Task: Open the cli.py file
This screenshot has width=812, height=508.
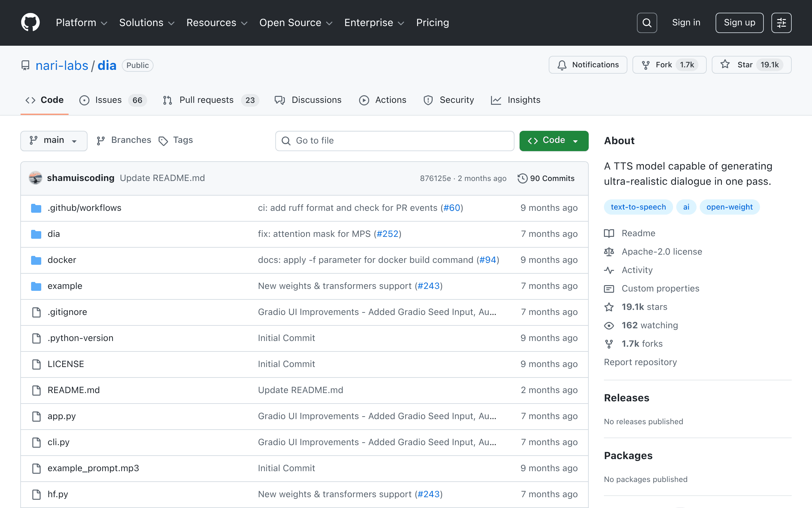Action: pyautogui.click(x=58, y=442)
